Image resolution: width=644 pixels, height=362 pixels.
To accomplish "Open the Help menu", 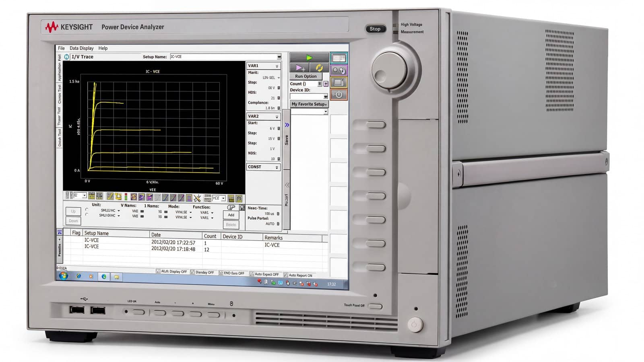I will [x=103, y=48].
